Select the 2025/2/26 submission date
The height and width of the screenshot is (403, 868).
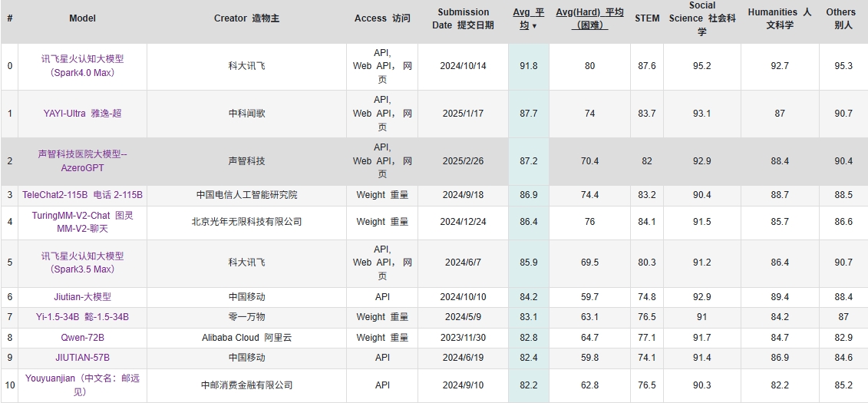(464, 161)
